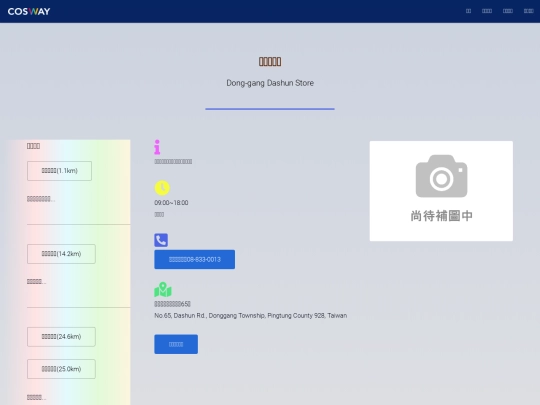
Task: Click the 09:00~18:00 opening hours text
Action: pos(171,203)
